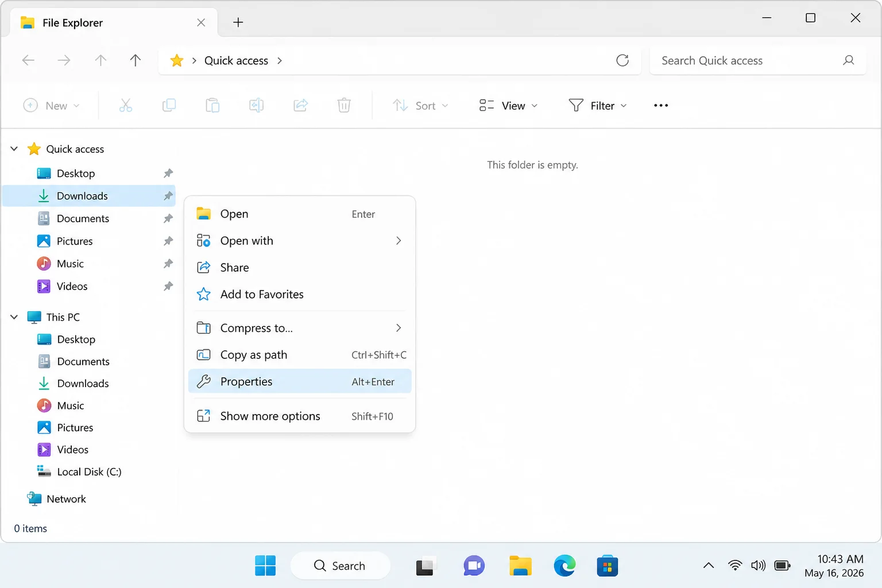Click the Cut scissors icon in toolbar
The height and width of the screenshot is (588, 882).
(126, 105)
